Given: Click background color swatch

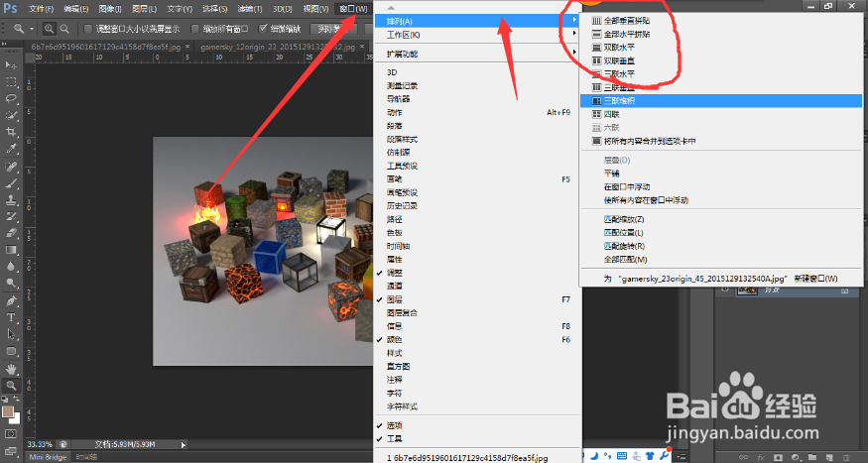Looking at the screenshot, I should (x=16, y=418).
